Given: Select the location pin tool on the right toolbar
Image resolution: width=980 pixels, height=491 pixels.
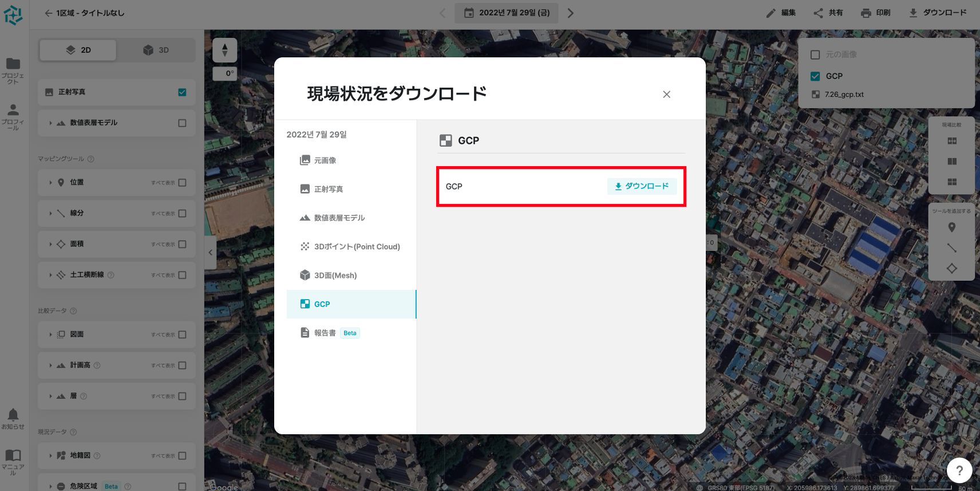Looking at the screenshot, I should [x=952, y=227].
